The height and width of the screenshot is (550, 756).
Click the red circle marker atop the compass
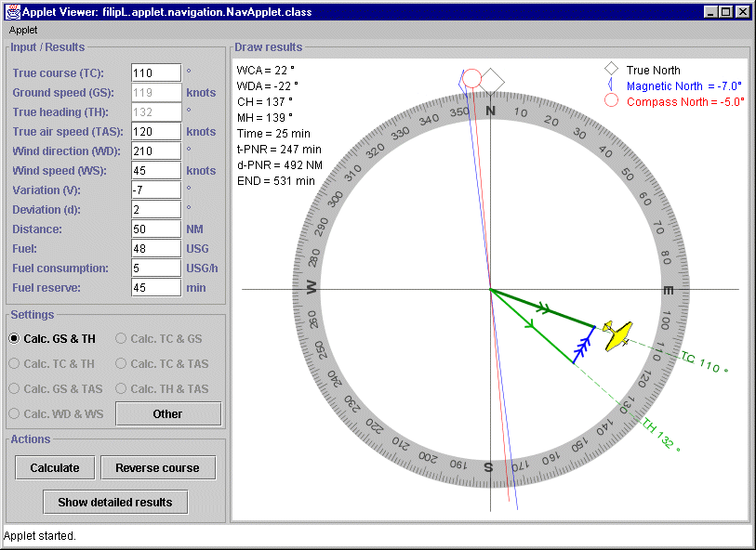pyautogui.click(x=471, y=78)
